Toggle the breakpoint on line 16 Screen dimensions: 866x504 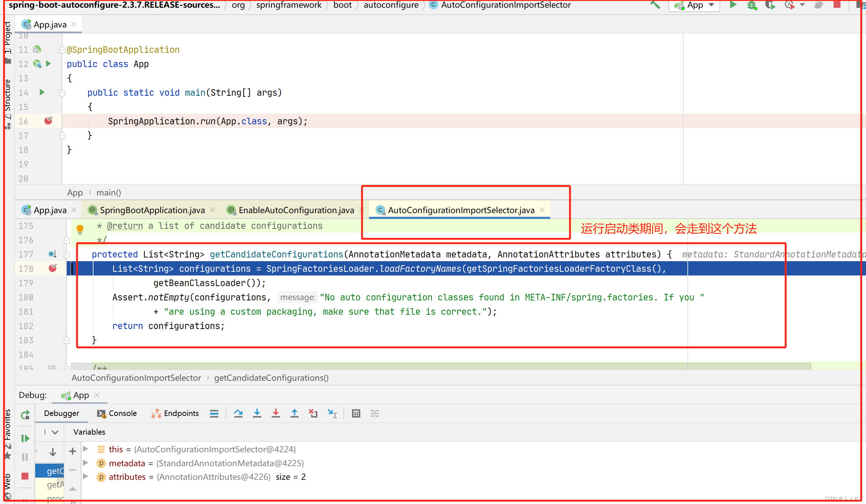[x=48, y=121]
